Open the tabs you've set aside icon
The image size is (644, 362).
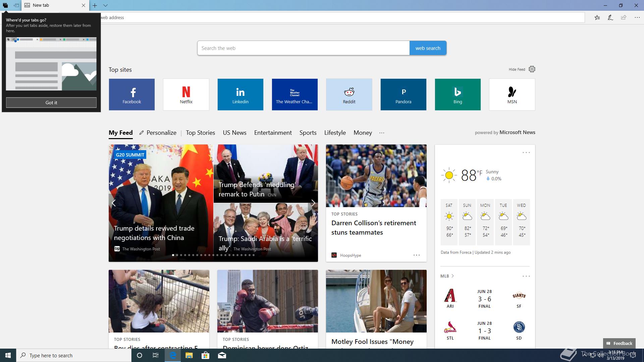[5, 5]
